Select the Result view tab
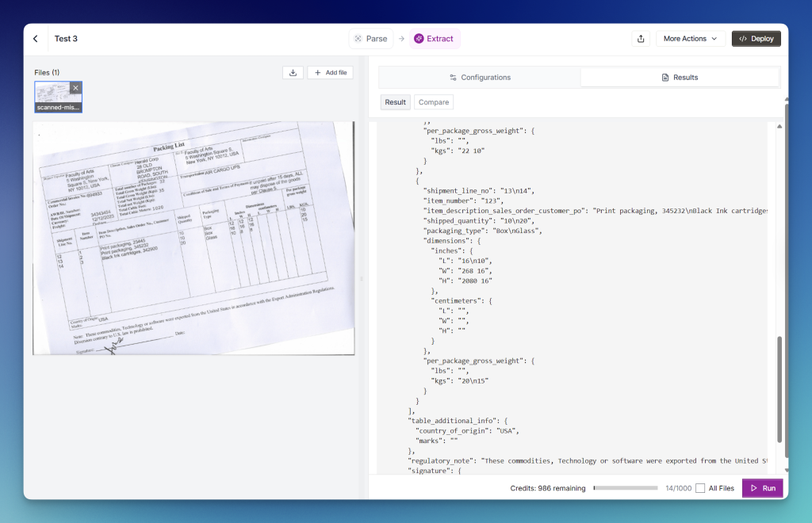Screen dimensions: 812x523 (395, 102)
